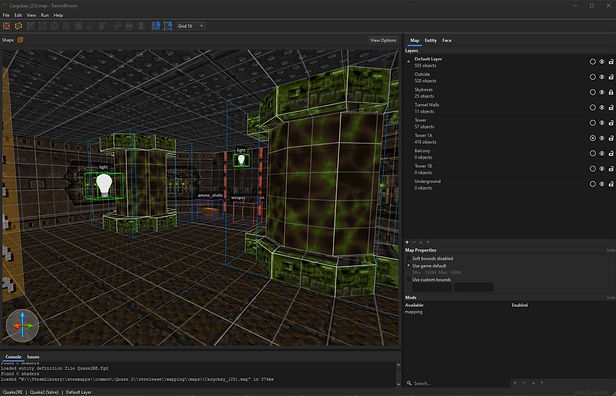This screenshot has width=616, height=396.
Task: Open the Edit menu
Action: (18, 15)
